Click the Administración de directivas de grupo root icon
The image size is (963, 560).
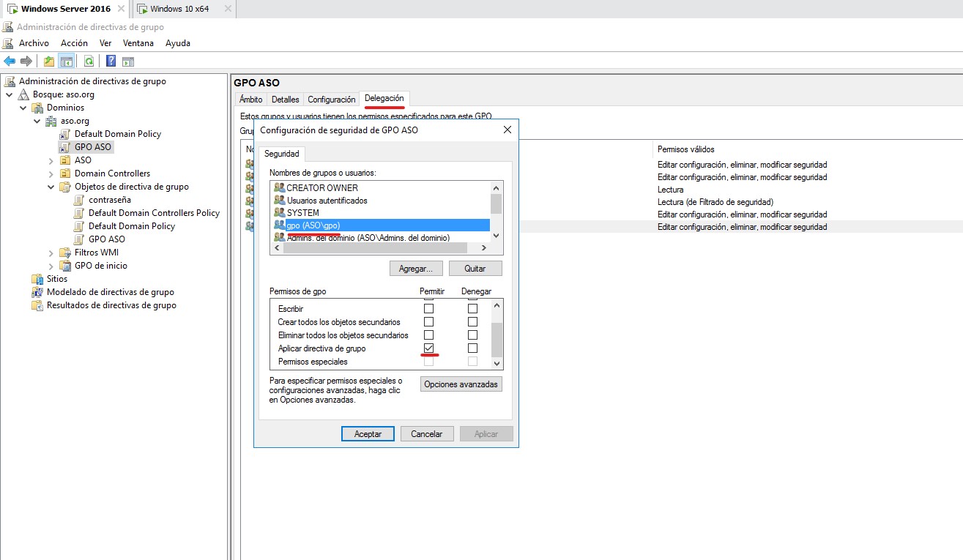[10, 81]
